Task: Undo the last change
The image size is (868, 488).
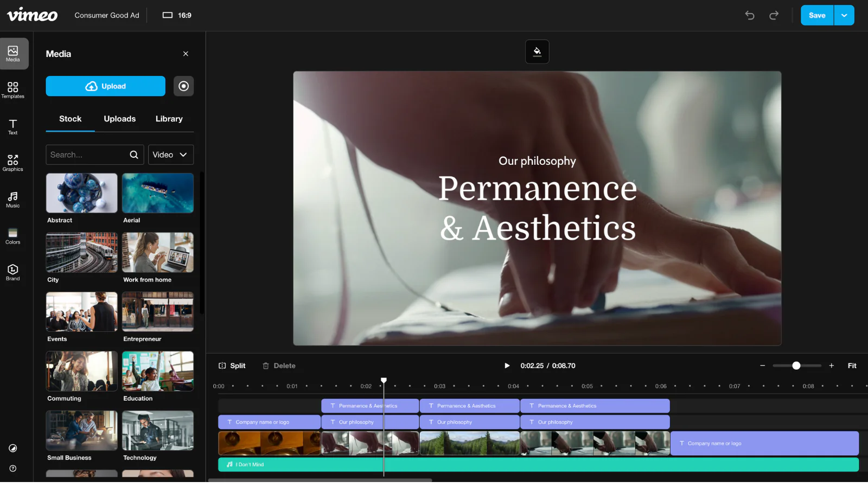Action: (749, 15)
